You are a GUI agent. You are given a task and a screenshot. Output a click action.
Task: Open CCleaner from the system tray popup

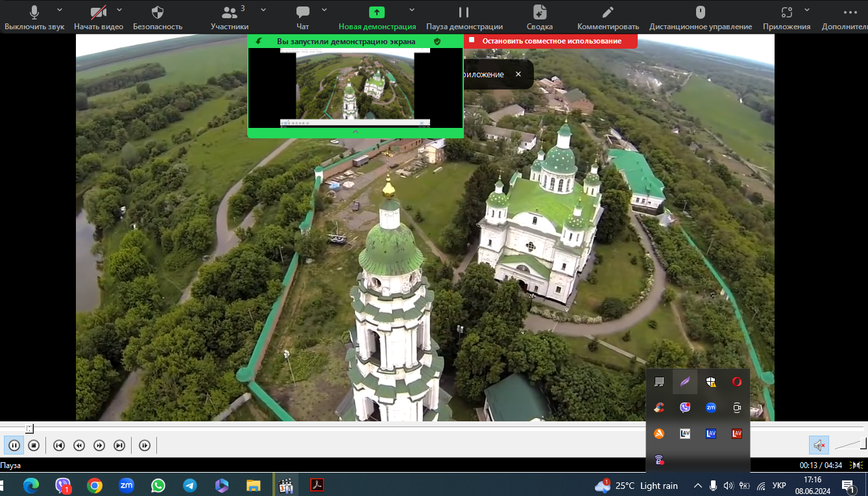(x=659, y=408)
